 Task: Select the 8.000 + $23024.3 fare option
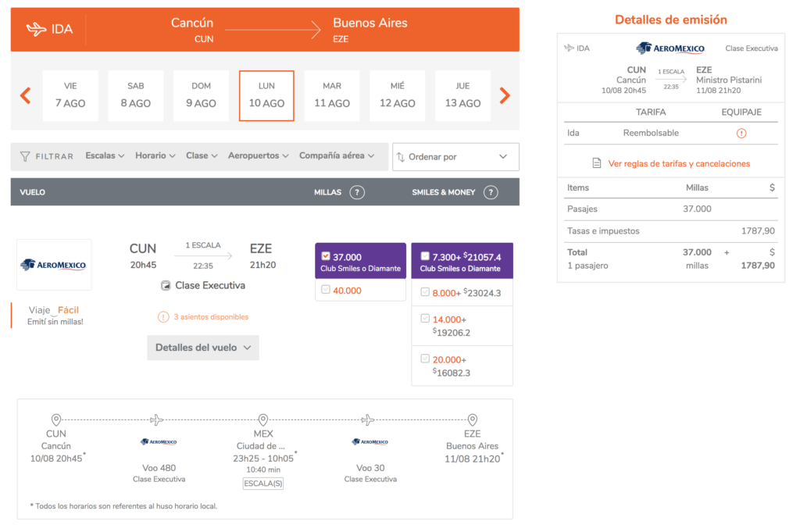pos(462,293)
